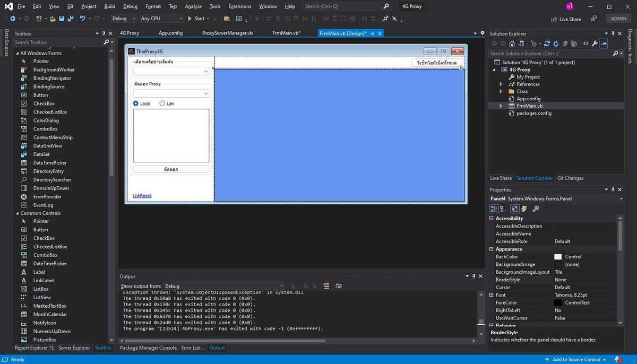Open the Live Share sharing icon
637x364 pixels.
point(554,19)
